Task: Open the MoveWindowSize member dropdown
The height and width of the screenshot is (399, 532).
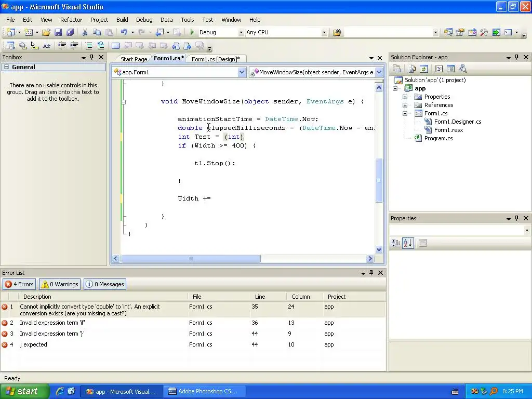Action: coord(379,72)
